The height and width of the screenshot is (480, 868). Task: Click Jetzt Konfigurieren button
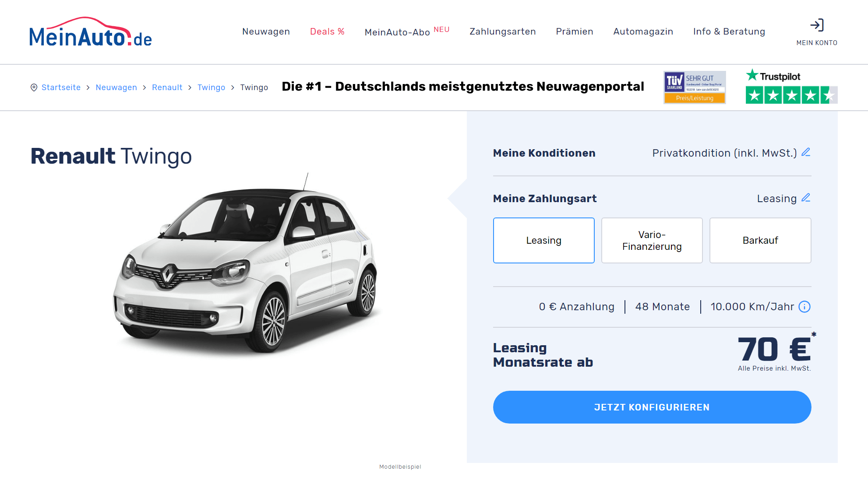tap(652, 407)
